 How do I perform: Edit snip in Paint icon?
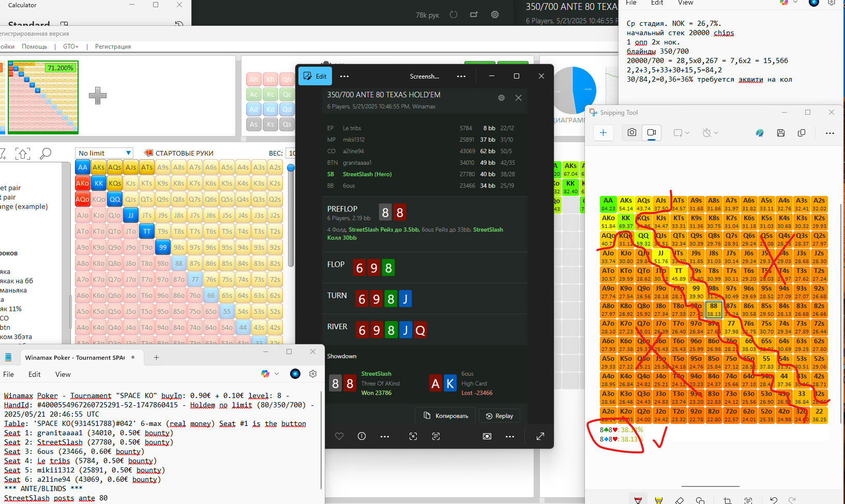(x=760, y=133)
